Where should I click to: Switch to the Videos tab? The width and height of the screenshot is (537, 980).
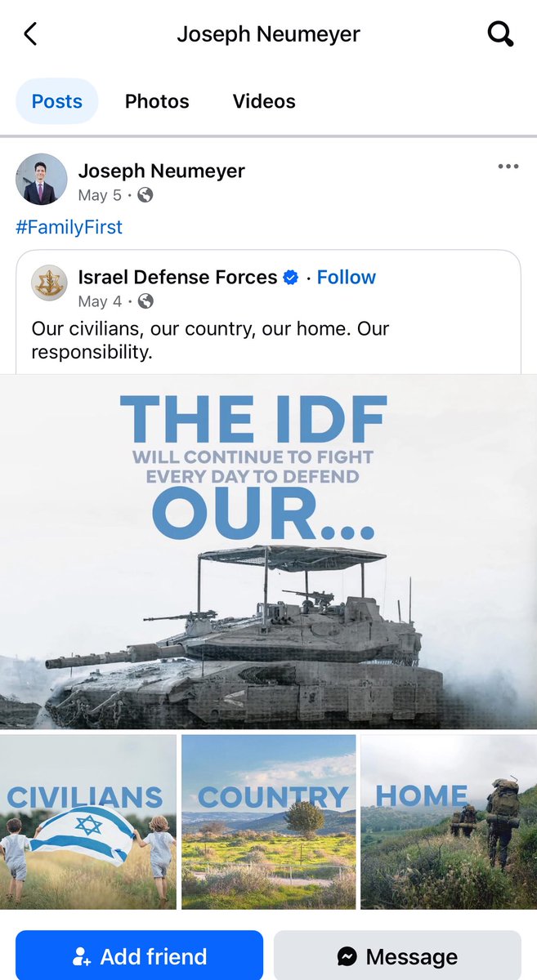[264, 101]
